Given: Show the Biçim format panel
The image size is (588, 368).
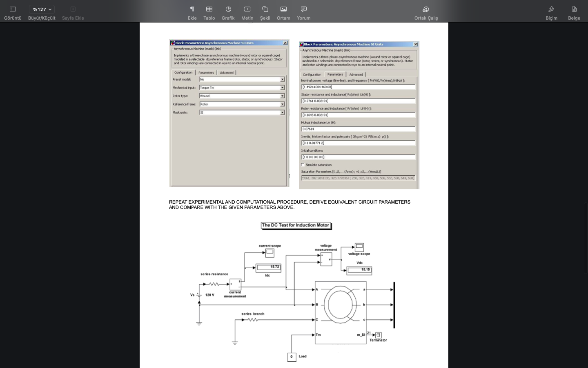Looking at the screenshot, I should pos(551,9).
